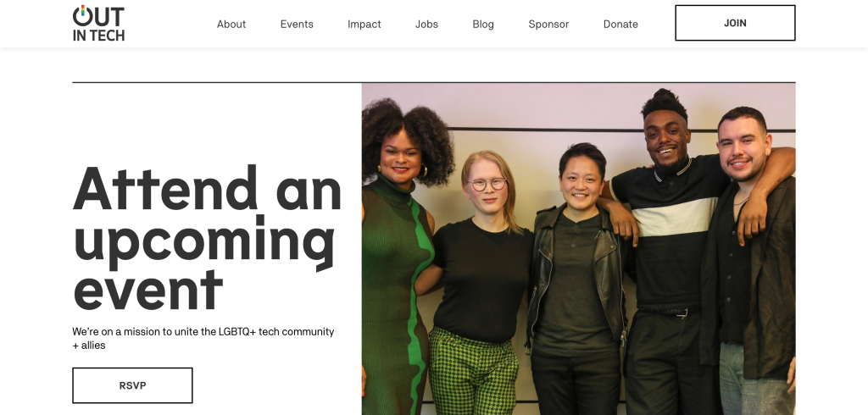Click the green houndstooth pants in the photo
868x415 pixels.
[x=473, y=372]
